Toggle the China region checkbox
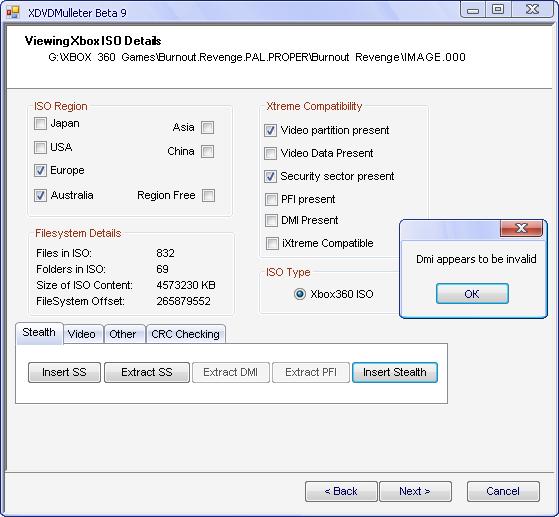 coord(207,152)
